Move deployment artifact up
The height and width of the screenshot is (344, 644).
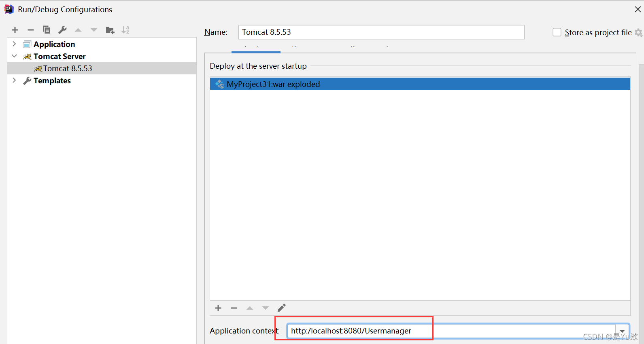250,308
